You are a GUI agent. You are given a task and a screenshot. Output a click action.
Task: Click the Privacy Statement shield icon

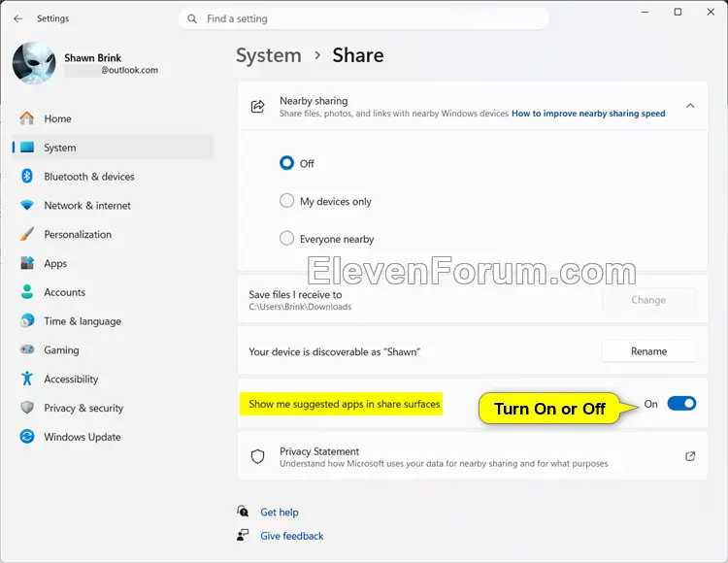click(257, 457)
